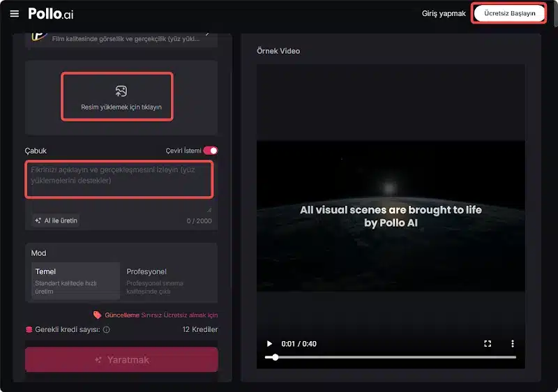Click the 0:01 / 0:40 time display
This screenshot has width=558, height=392.
click(299, 344)
